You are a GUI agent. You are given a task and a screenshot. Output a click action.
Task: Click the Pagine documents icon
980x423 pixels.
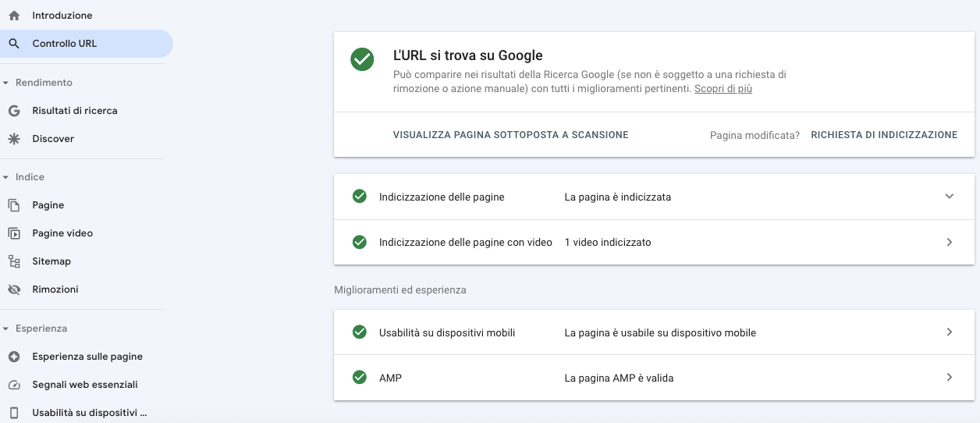click(x=14, y=205)
